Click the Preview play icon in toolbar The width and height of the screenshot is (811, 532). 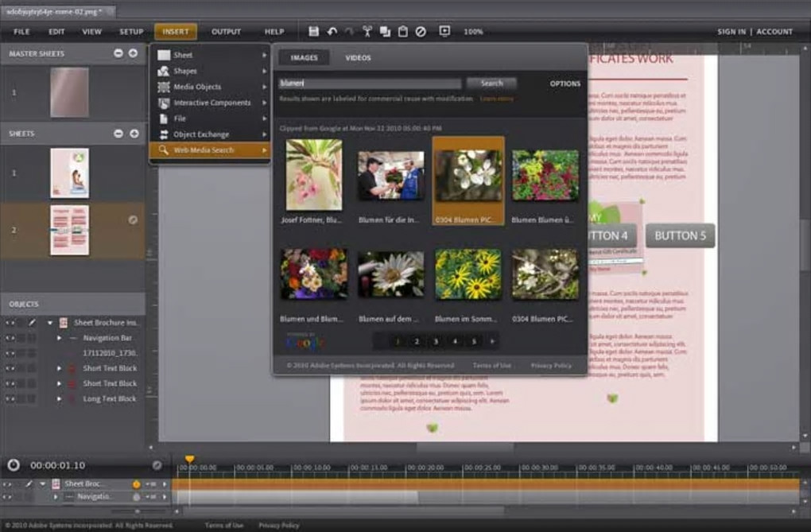pos(444,31)
